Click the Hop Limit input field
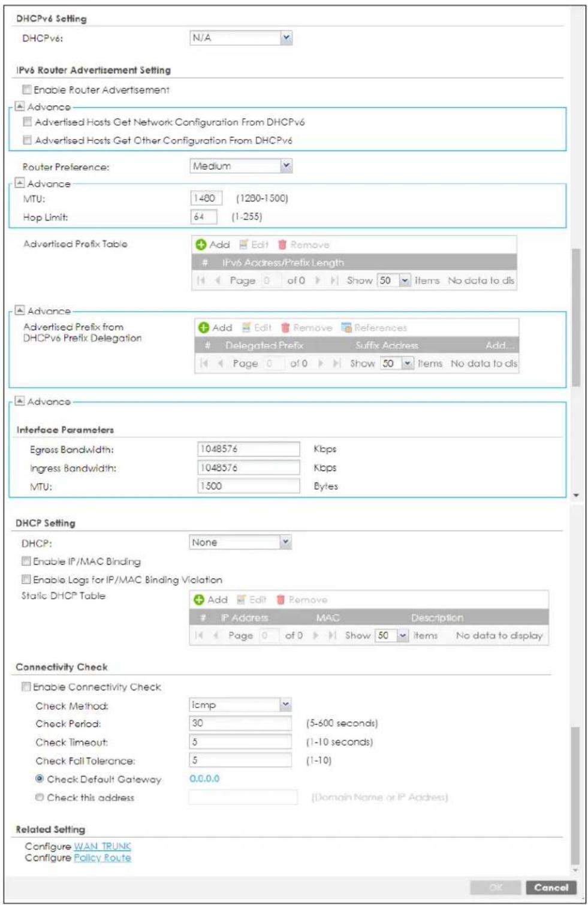This screenshot has height=905, width=588. pyautogui.click(x=204, y=216)
